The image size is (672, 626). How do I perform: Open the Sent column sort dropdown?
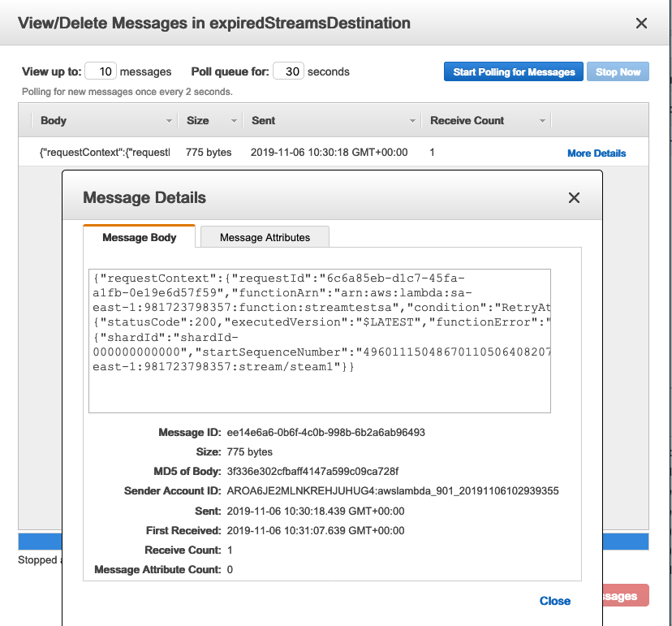tap(412, 120)
